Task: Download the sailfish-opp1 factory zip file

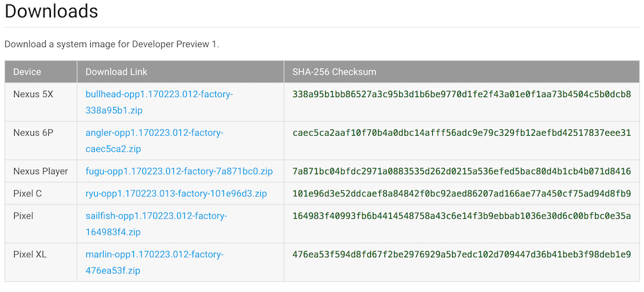Action: (x=156, y=216)
